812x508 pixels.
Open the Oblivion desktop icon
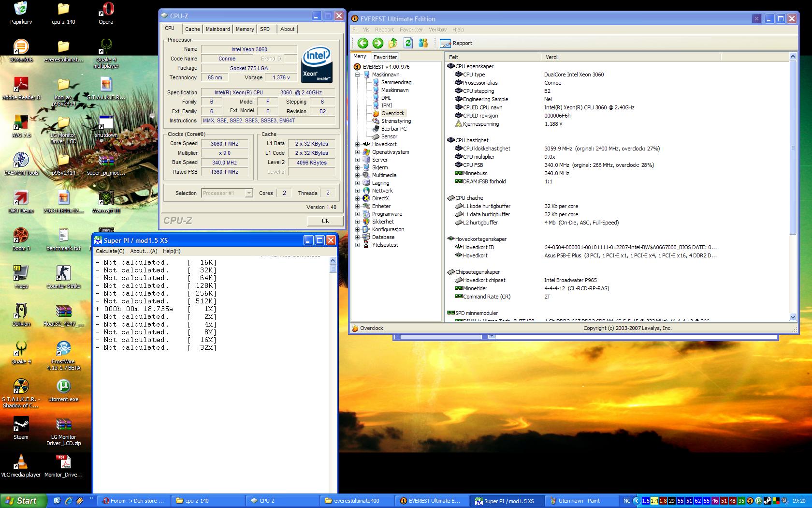tap(21, 314)
